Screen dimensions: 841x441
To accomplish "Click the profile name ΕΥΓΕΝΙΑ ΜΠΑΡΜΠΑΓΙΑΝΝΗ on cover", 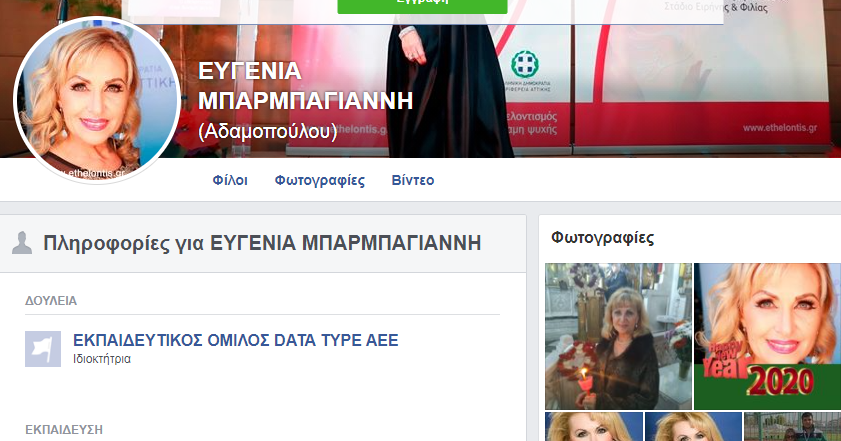I will point(305,86).
